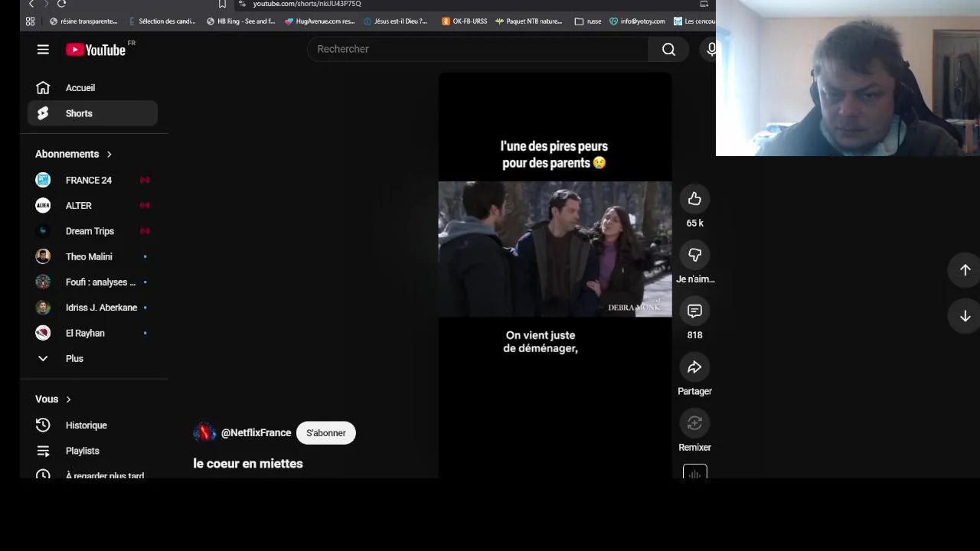Like the short with thumbs-up
Viewport: 980px width, 551px height.
(x=694, y=199)
